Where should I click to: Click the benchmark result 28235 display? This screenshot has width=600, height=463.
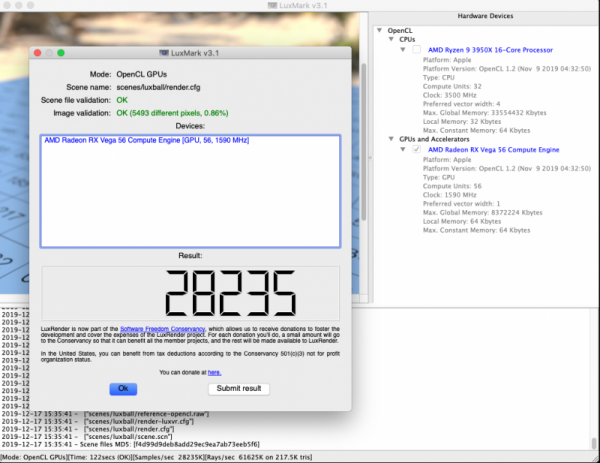230,293
